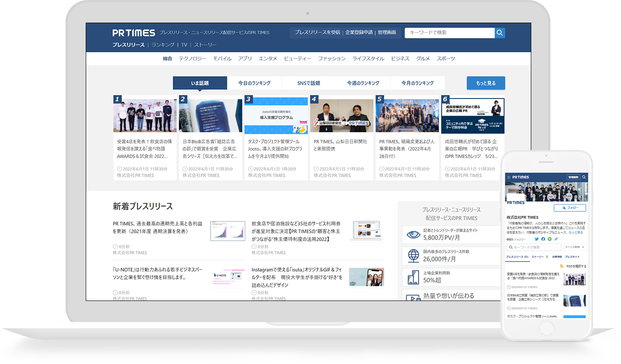This screenshot has width=621, height=364.
Task: Select ストーリー tab on the phone
Action: coord(540,257)
